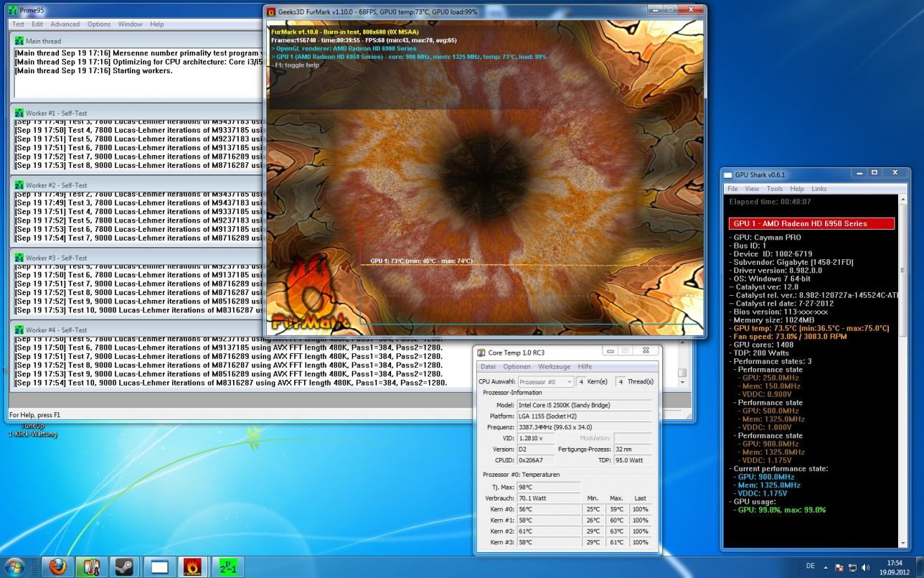Click FurMark temperature graph label
The width and height of the screenshot is (924, 578).
[x=421, y=261]
